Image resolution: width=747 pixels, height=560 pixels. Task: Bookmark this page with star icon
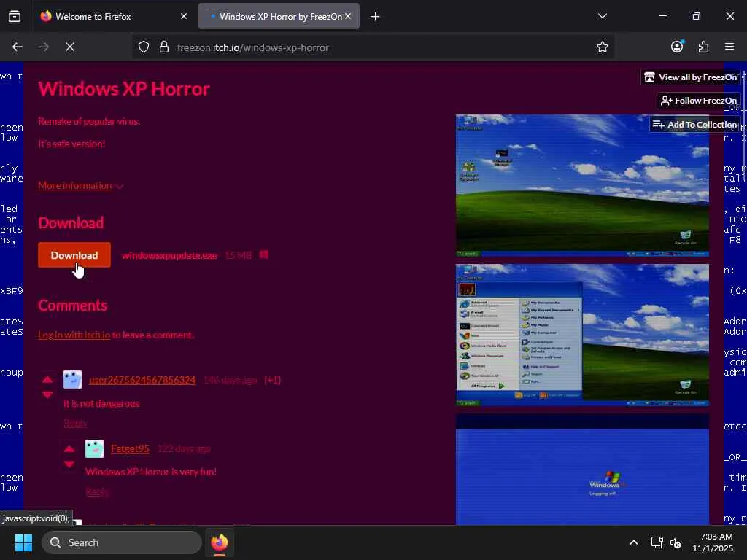602,47
